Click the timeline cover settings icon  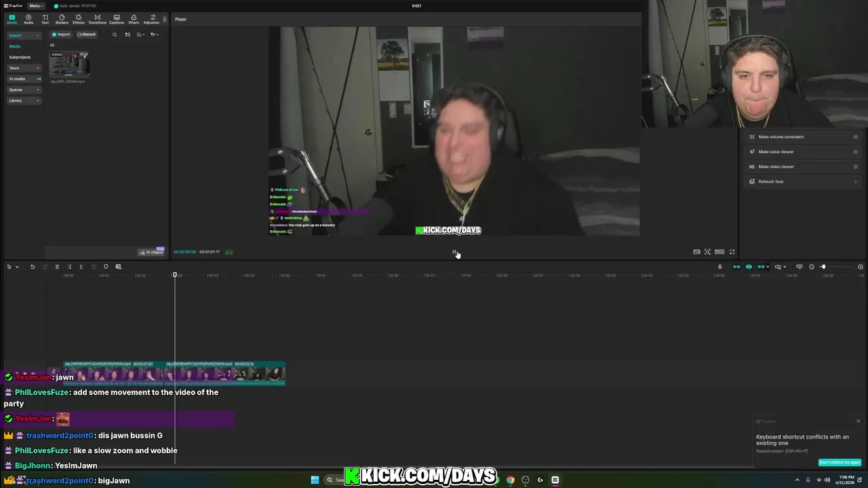pos(799,267)
